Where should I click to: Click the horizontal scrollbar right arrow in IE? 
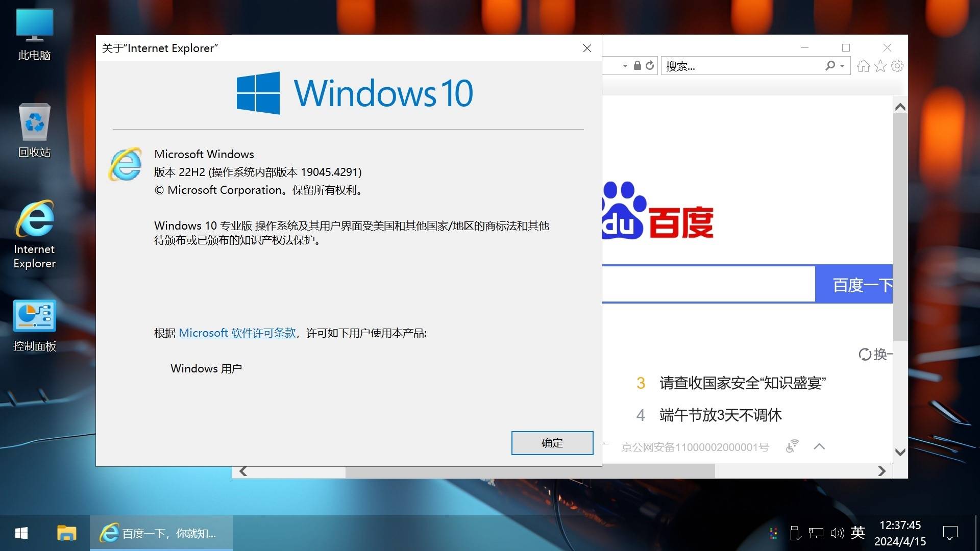881,471
